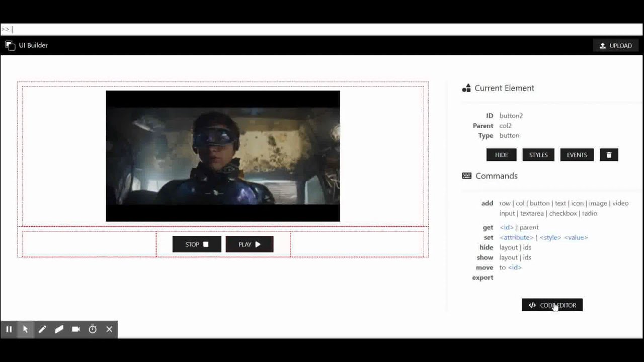Click the 'video' option in the add command
The width and height of the screenshot is (644, 362).
click(x=620, y=203)
